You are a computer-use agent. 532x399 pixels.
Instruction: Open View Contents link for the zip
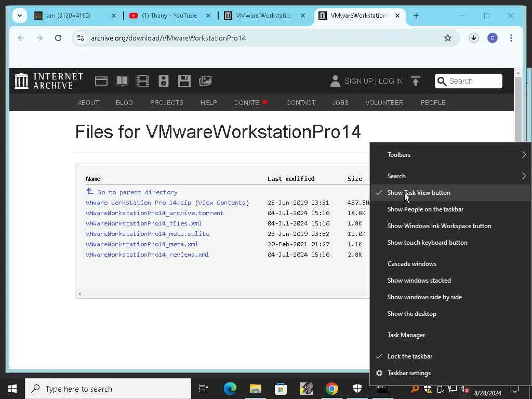[222, 203]
